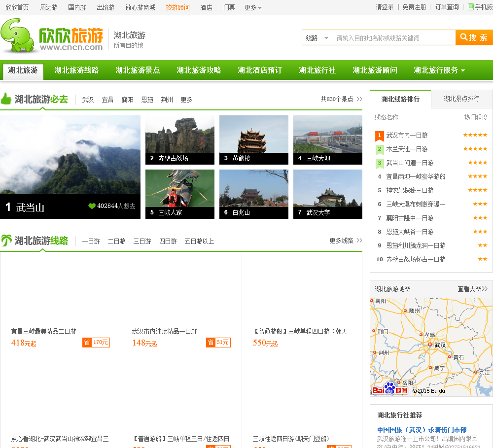This screenshot has height=448, width=493.
Task: Click the green elephant site logo
Action: 18,35
